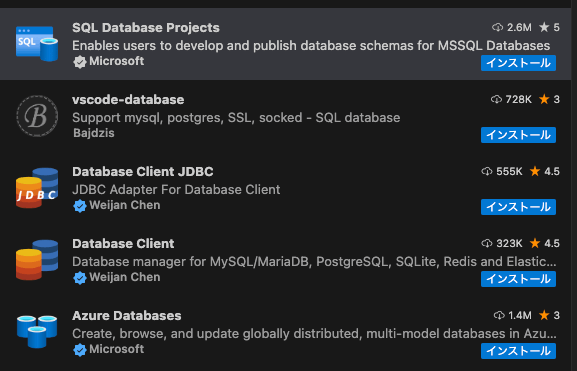This screenshot has width=577, height=371.
Task: Click the verified badge for Azure Databases publisher
Action: 79,350
